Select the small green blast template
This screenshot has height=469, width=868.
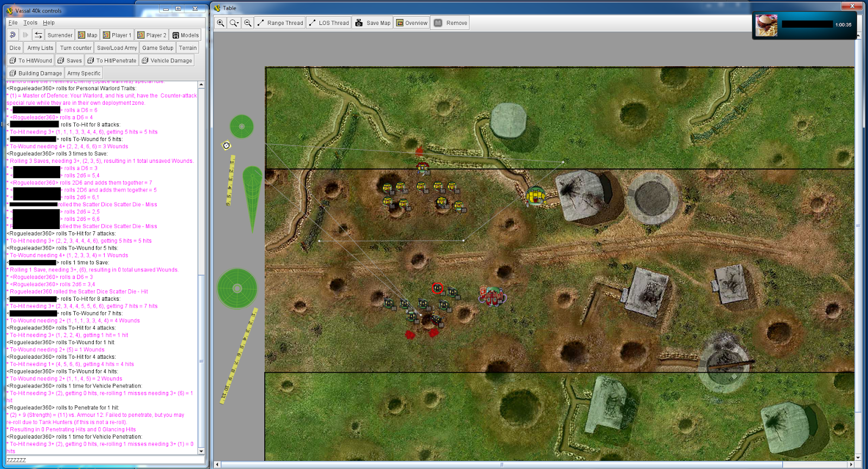pos(241,126)
